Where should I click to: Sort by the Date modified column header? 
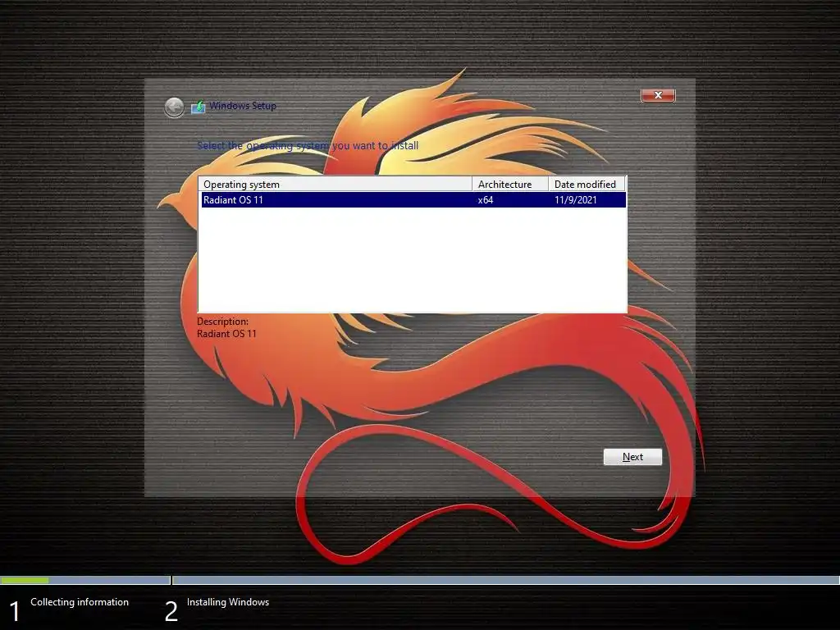(587, 185)
